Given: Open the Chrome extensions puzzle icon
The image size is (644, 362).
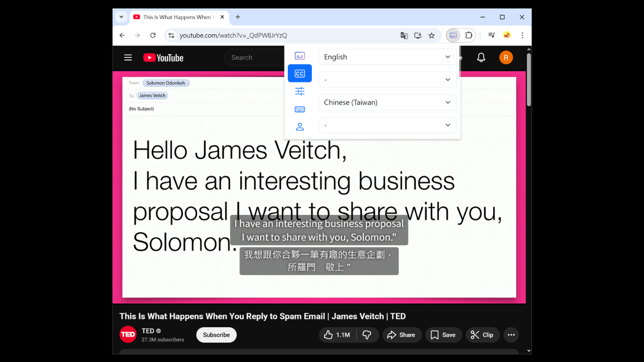Looking at the screenshot, I should point(469,35).
